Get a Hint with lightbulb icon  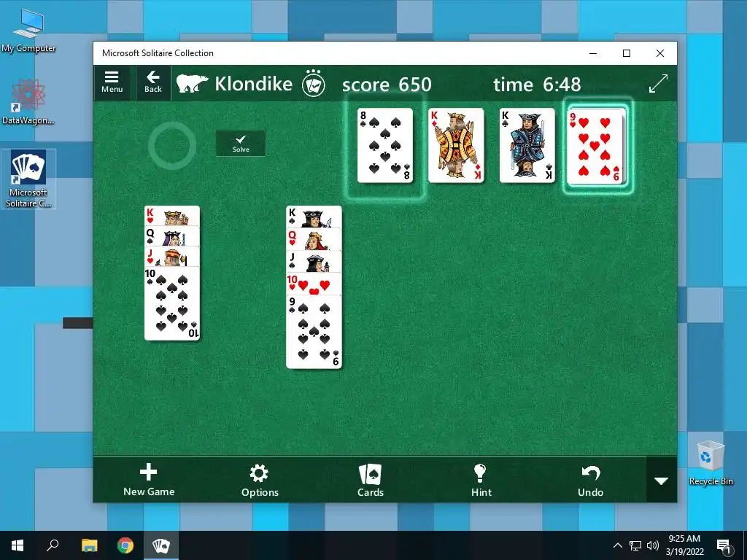[x=481, y=480]
